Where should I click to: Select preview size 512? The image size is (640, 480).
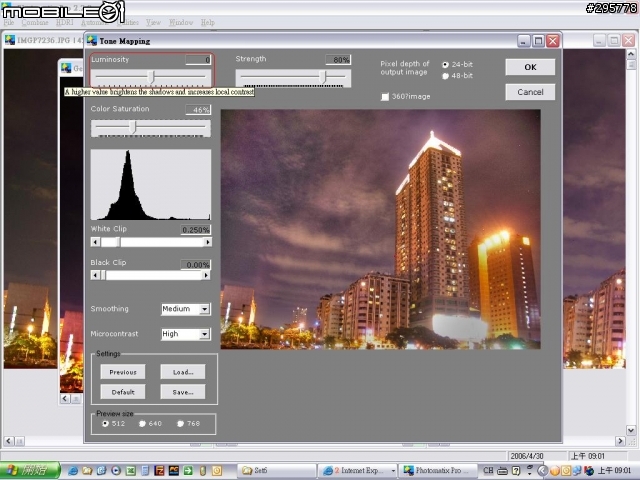pyautogui.click(x=105, y=424)
